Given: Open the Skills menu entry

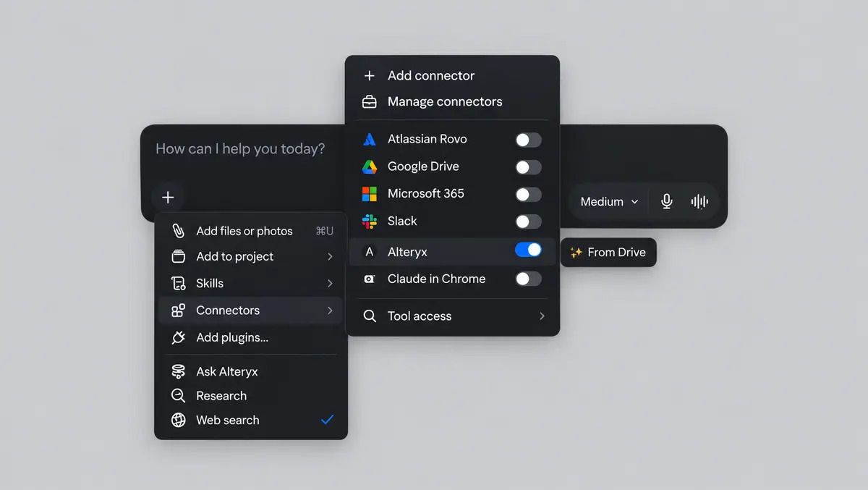Looking at the screenshot, I should point(250,283).
